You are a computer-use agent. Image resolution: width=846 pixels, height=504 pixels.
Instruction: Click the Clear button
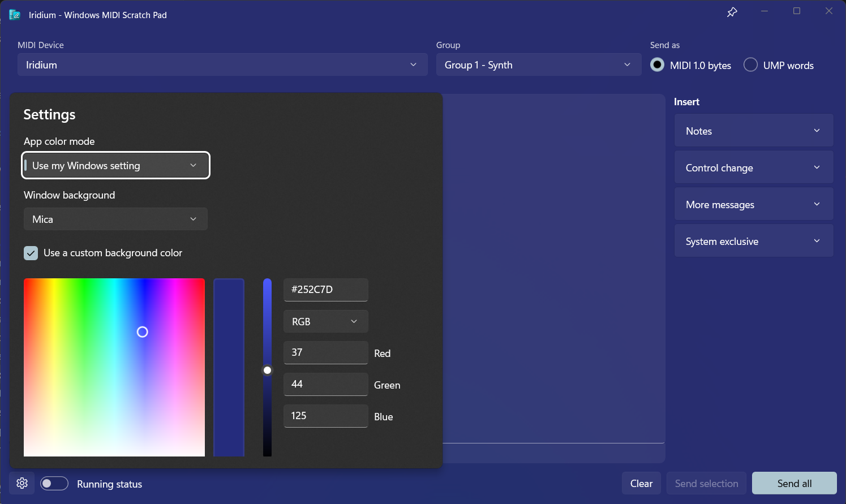tap(641, 483)
